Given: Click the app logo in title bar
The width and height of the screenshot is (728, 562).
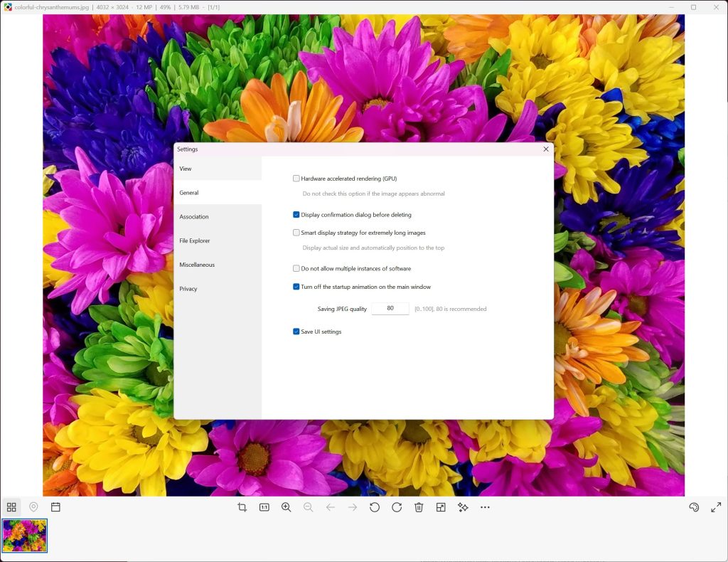Looking at the screenshot, I should (7, 7).
